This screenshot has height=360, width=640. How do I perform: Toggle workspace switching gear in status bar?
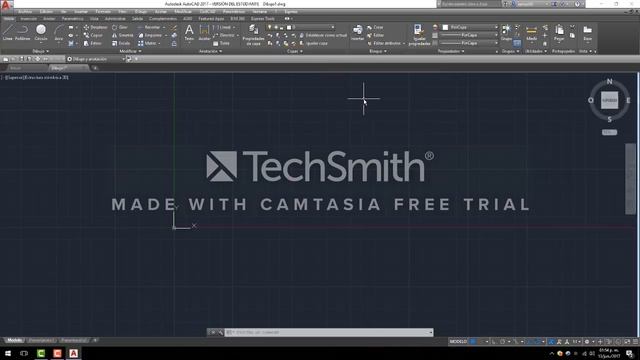coord(587,342)
